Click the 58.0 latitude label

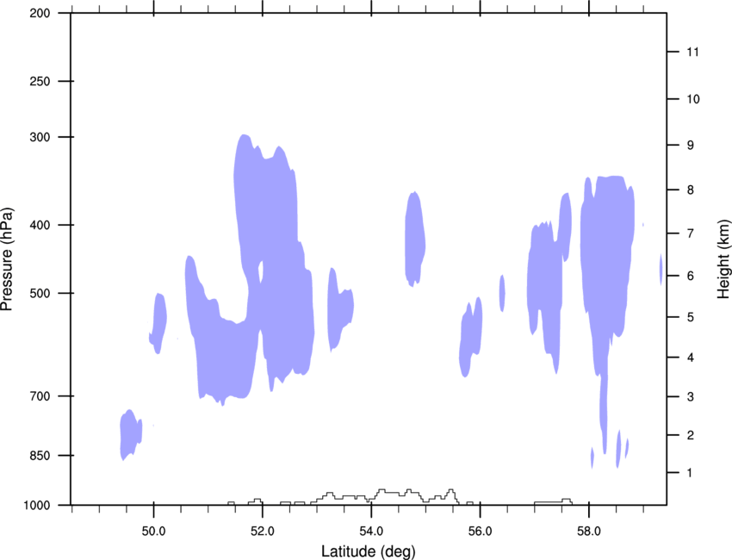click(589, 532)
